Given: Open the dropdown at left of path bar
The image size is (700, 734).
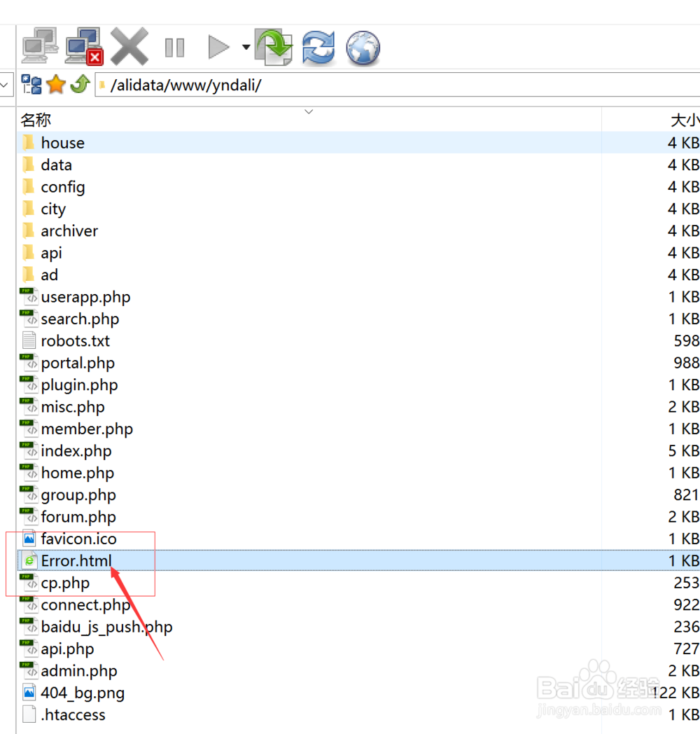Looking at the screenshot, I should click(x=5, y=85).
